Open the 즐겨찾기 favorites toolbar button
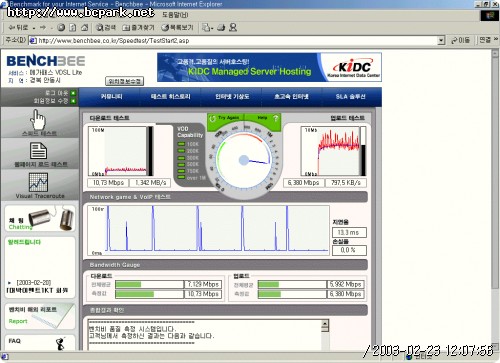Image resolution: width=500 pixels, height=363 pixels. click(138, 28)
